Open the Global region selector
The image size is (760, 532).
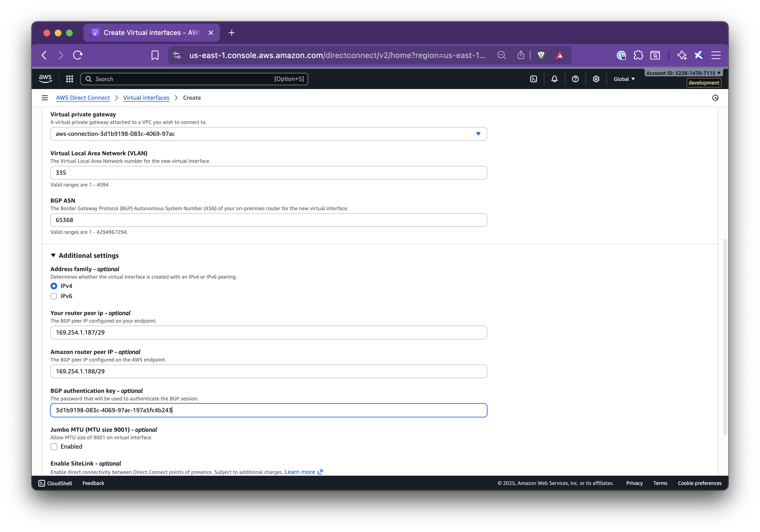pos(624,79)
